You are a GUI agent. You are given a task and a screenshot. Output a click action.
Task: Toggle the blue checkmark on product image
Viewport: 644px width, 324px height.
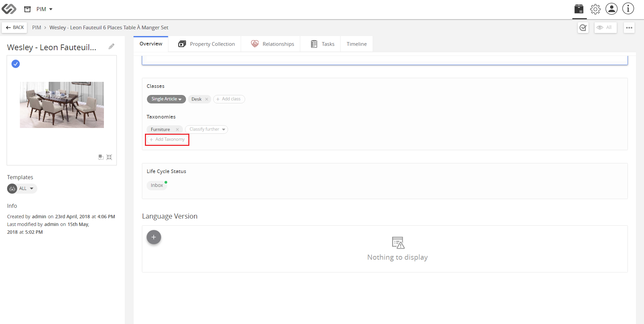tap(15, 64)
